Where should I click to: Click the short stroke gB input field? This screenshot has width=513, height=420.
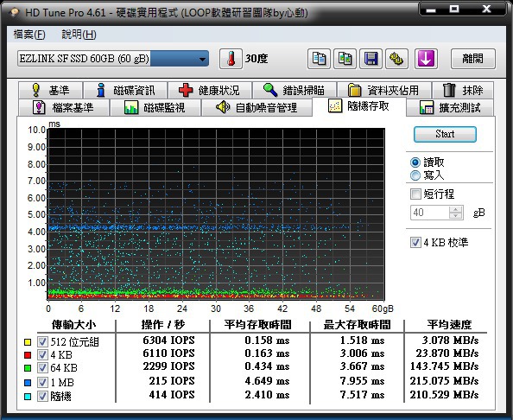(x=430, y=213)
